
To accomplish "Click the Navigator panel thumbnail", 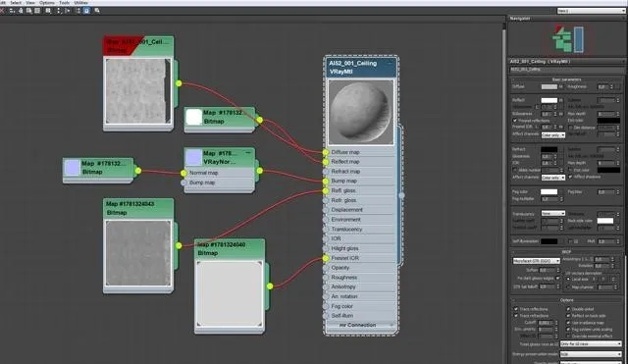I will [568, 39].
